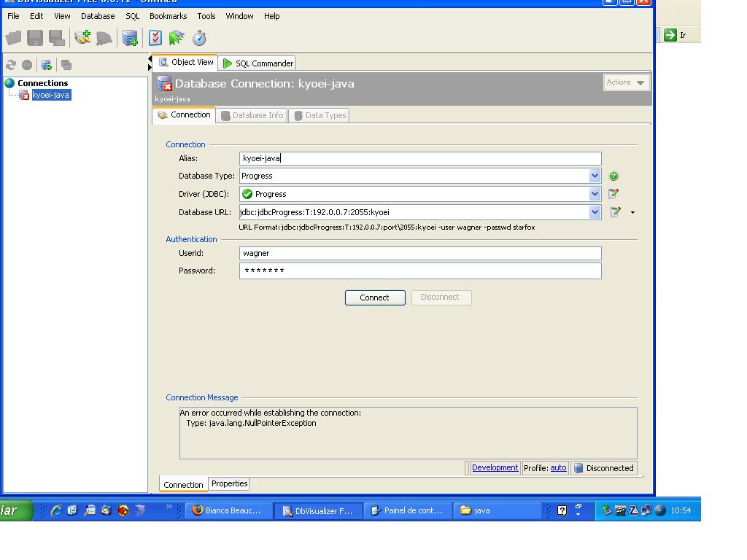This screenshot has height=560, width=747.
Task: Launch Internet Explorer from Quick Launch
Action: click(x=56, y=510)
